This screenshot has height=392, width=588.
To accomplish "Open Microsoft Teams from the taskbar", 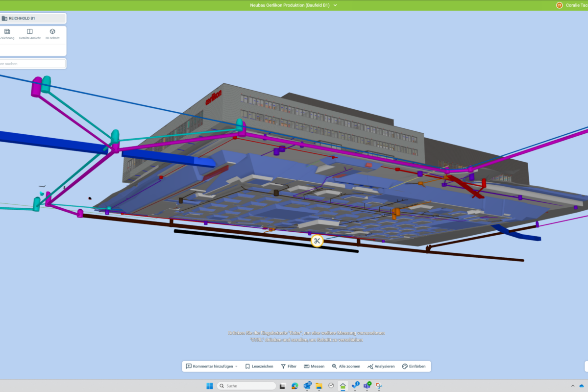I will (367, 386).
